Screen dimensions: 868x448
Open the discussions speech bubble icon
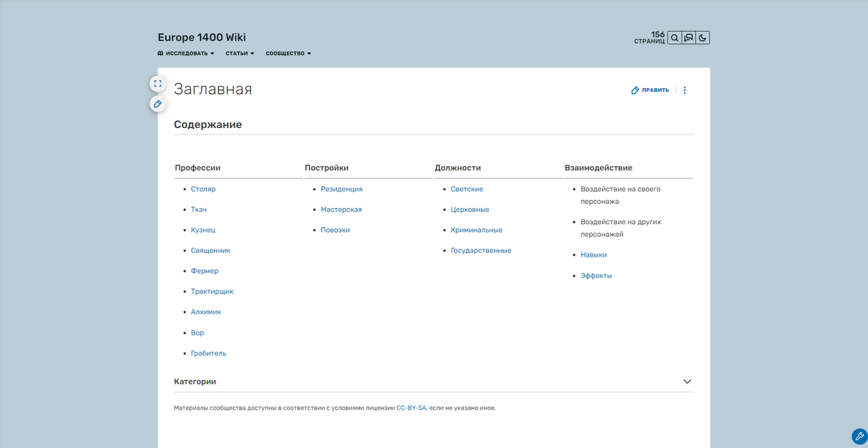(x=689, y=38)
